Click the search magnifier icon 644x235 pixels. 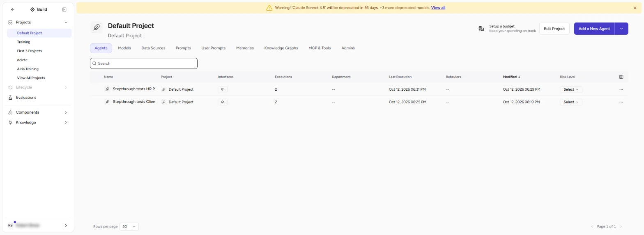point(94,64)
